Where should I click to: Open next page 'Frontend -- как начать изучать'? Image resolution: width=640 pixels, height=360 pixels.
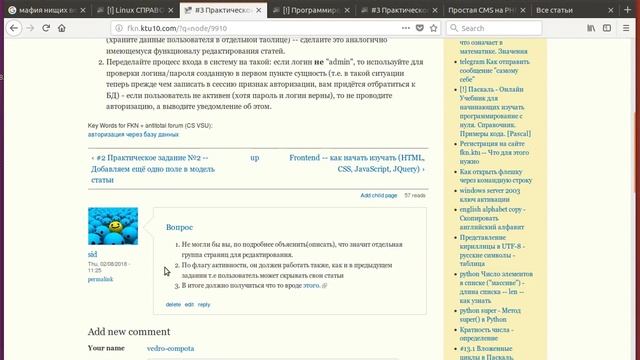357,163
